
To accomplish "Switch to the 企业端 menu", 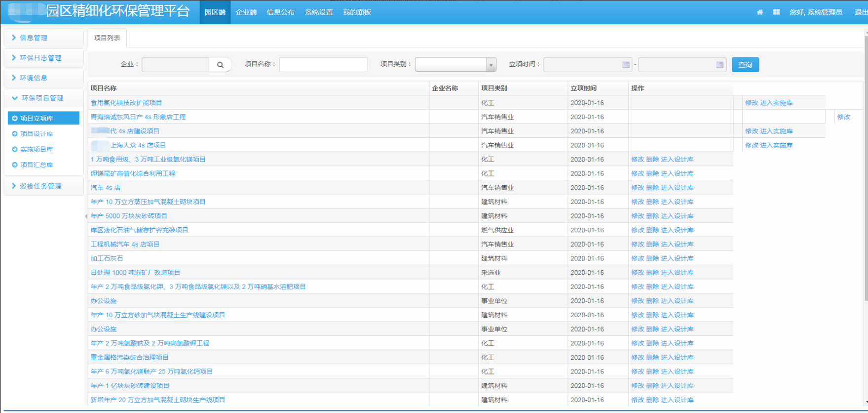I will pos(246,12).
